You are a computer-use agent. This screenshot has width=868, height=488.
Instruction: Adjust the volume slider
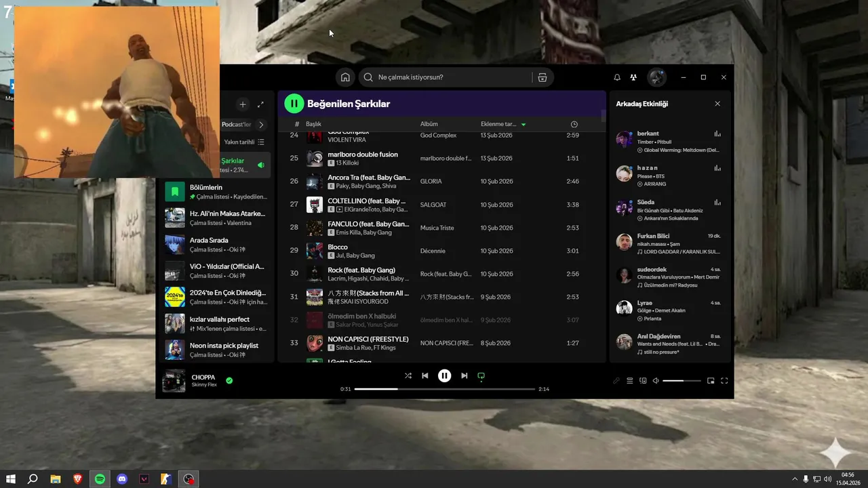682,381
